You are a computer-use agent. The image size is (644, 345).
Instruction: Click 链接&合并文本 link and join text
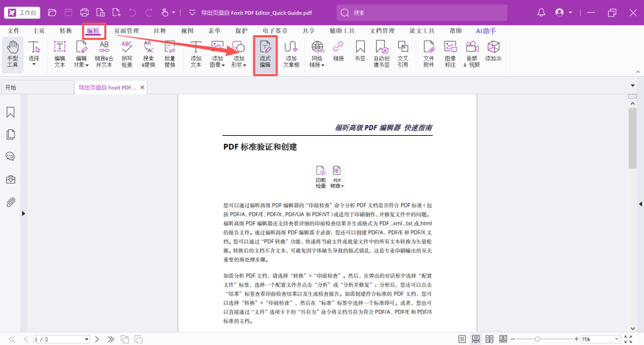pyautogui.click(x=104, y=54)
